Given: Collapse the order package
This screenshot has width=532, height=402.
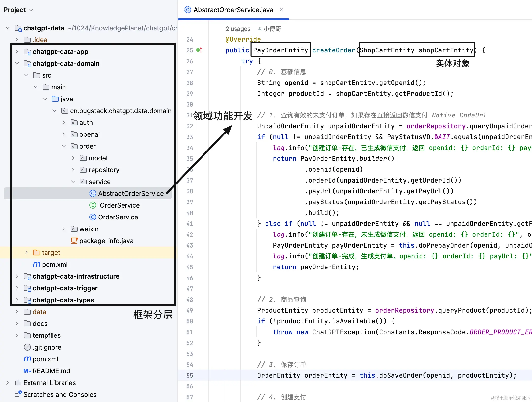Looking at the screenshot, I should (x=64, y=146).
